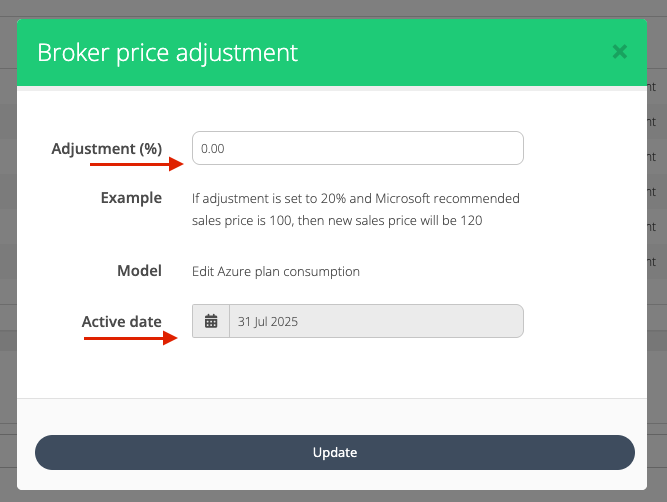
Task: Click the dimmed page area below the dialog
Action: (x=333, y=496)
